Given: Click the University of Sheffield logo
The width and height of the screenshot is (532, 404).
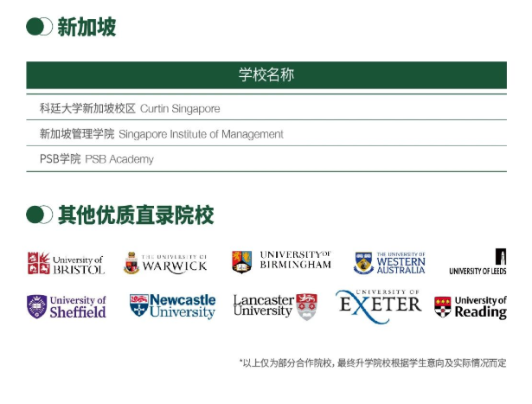Looking at the screenshot, I should [x=67, y=306].
